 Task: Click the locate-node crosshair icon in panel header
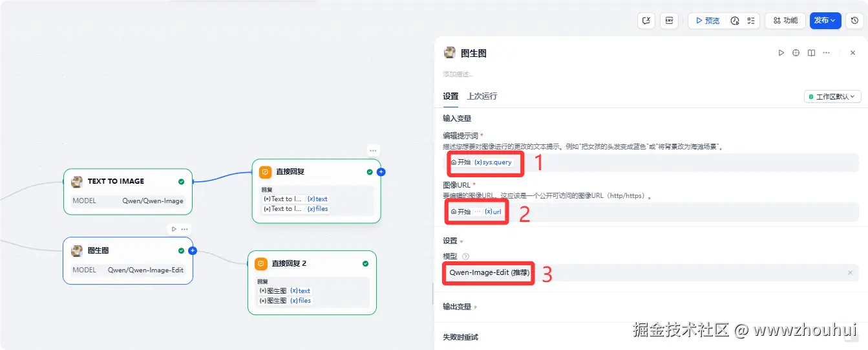coord(796,53)
